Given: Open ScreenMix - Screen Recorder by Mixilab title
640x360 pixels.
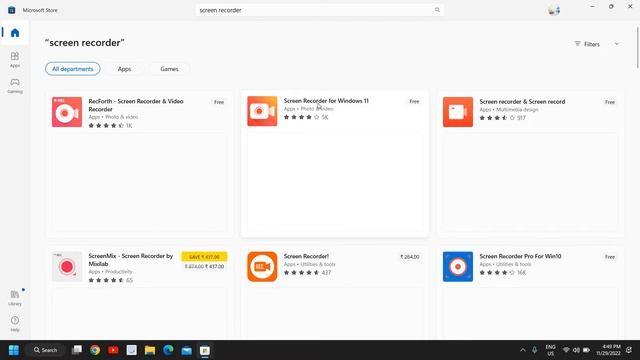Looking at the screenshot, I should pyautogui.click(x=131, y=260).
